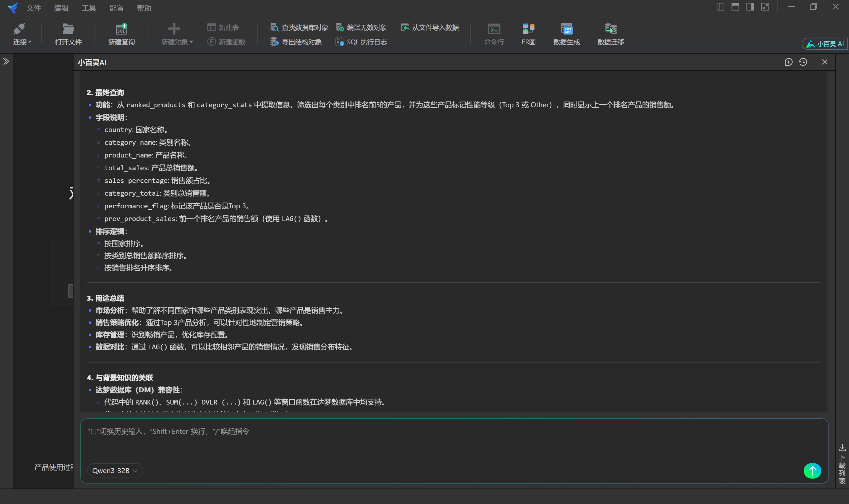Open the Qwen3-32B model selector

(x=115, y=470)
